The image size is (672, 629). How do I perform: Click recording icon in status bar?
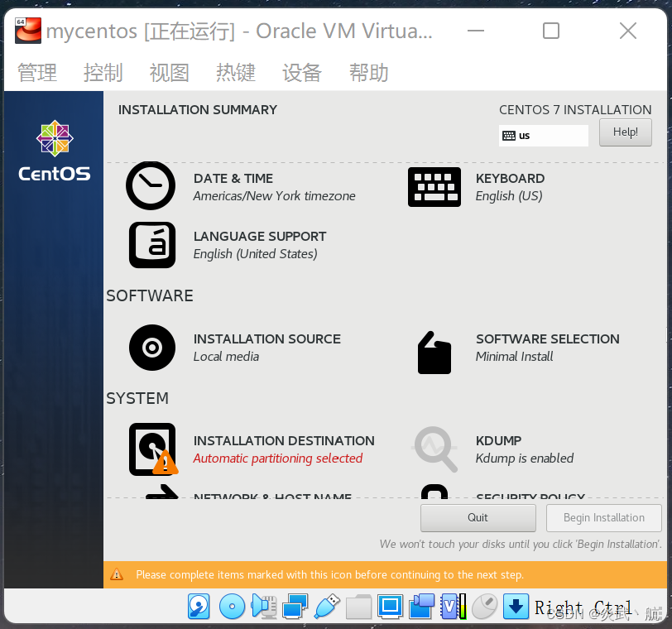click(x=422, y=607)
